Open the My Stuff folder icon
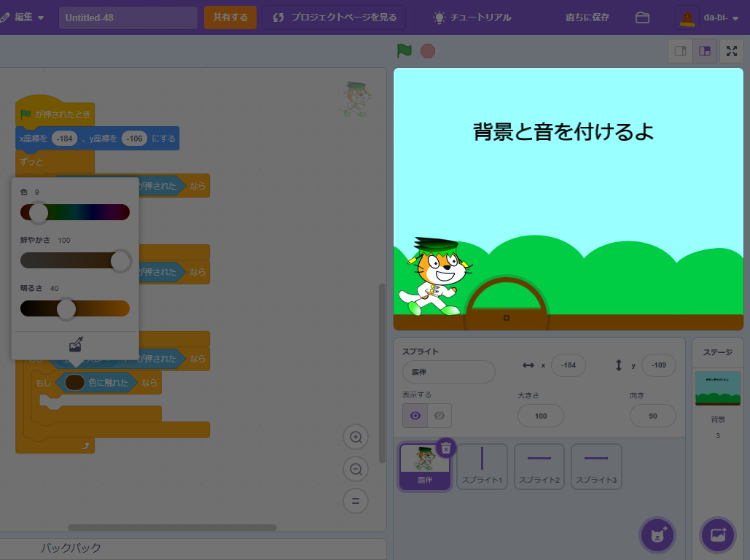 [x=642, y=17]
